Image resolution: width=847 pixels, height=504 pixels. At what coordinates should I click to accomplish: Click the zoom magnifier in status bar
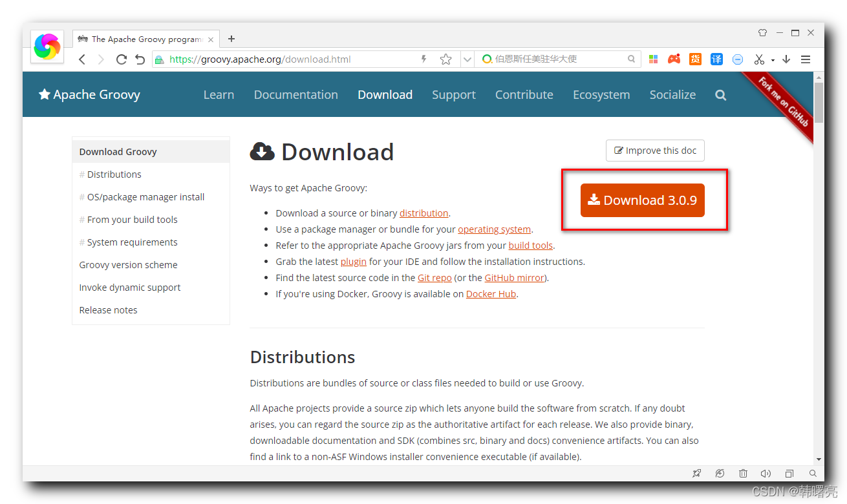click(813, 474)
